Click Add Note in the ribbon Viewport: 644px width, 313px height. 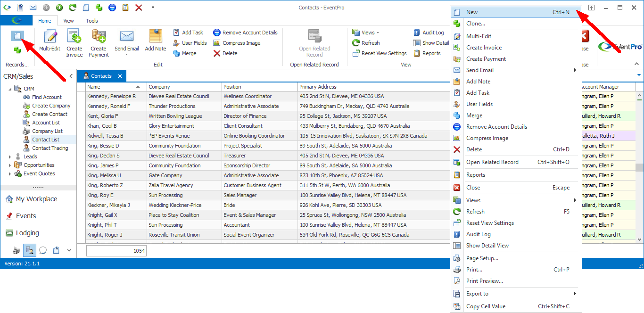coord(155,41)
